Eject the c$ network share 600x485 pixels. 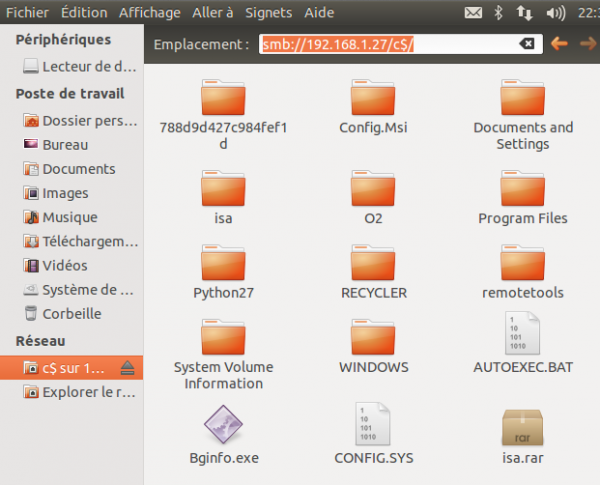128,368
